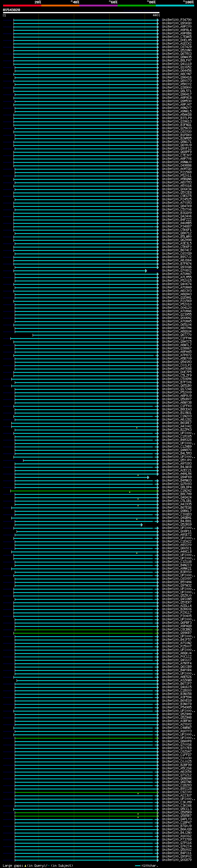Select hit UniRef100_Q08P11
The height and width of the screenshot is (868, 197).
click(177, 531)
